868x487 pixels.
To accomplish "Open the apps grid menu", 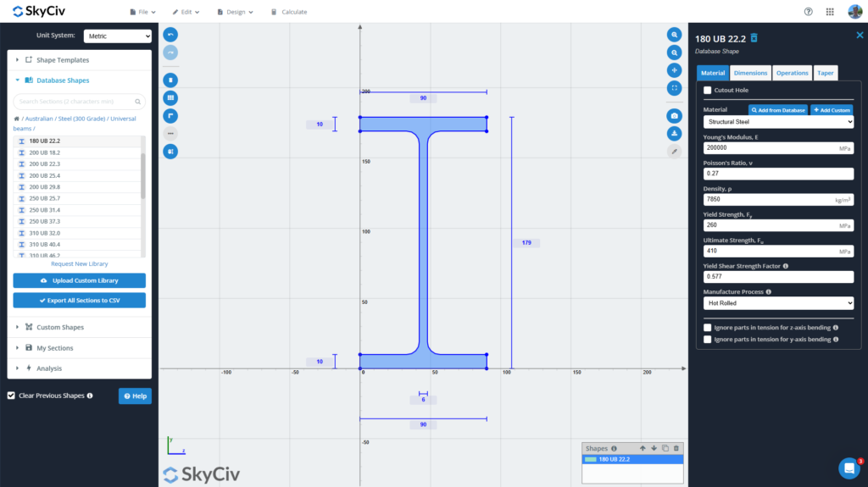I will tap(830, 12).
